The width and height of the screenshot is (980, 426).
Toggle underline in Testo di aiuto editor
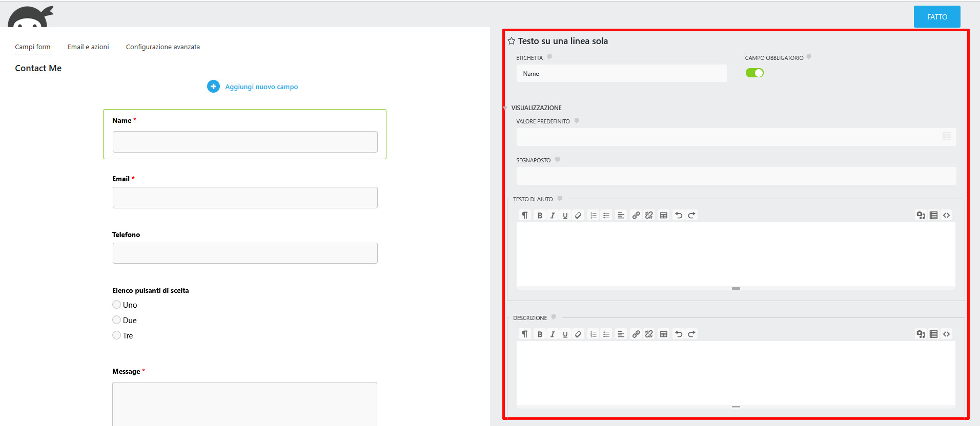(565, 216)
